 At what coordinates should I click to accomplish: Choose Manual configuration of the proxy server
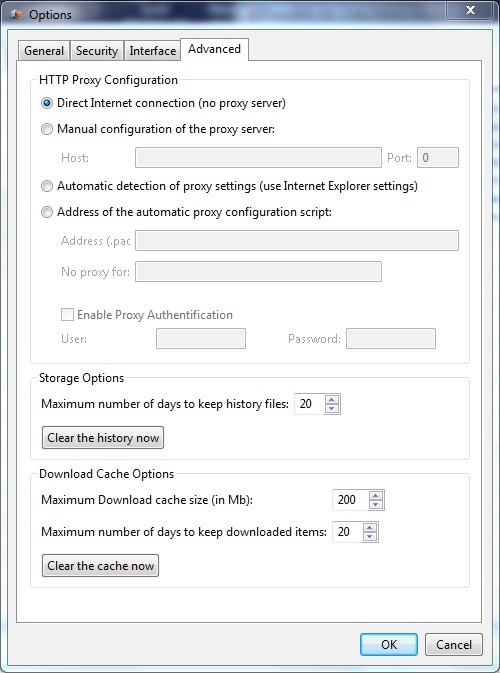(x=47, y=129)
